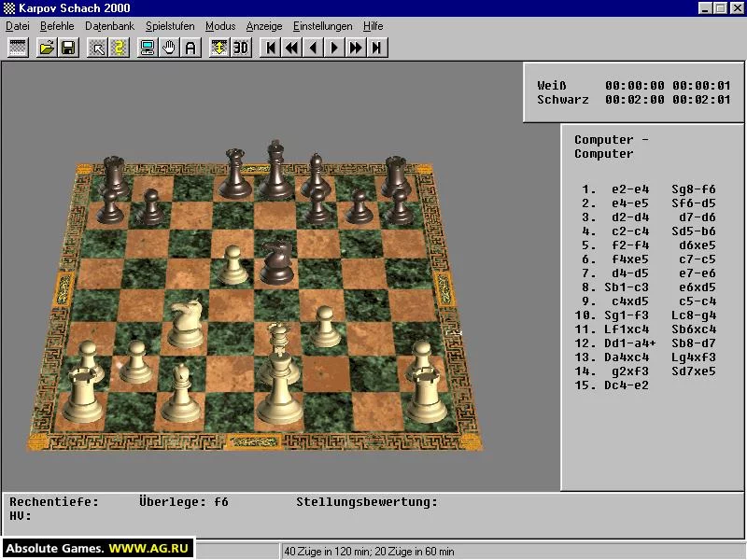This screenshot has width=747, height=560.
Task: Select the white knight on c3
Action: pos(186,325)
